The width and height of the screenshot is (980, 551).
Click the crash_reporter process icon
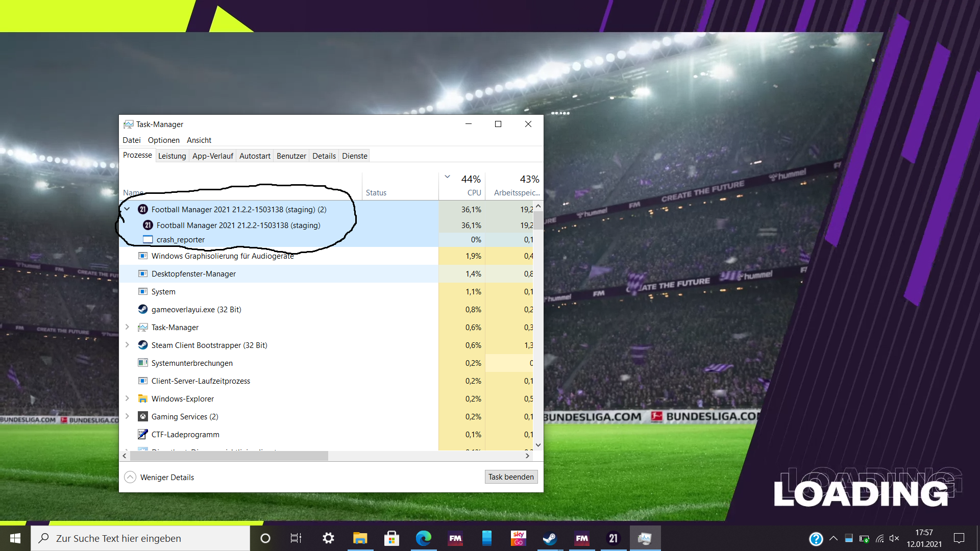point(148,240)
